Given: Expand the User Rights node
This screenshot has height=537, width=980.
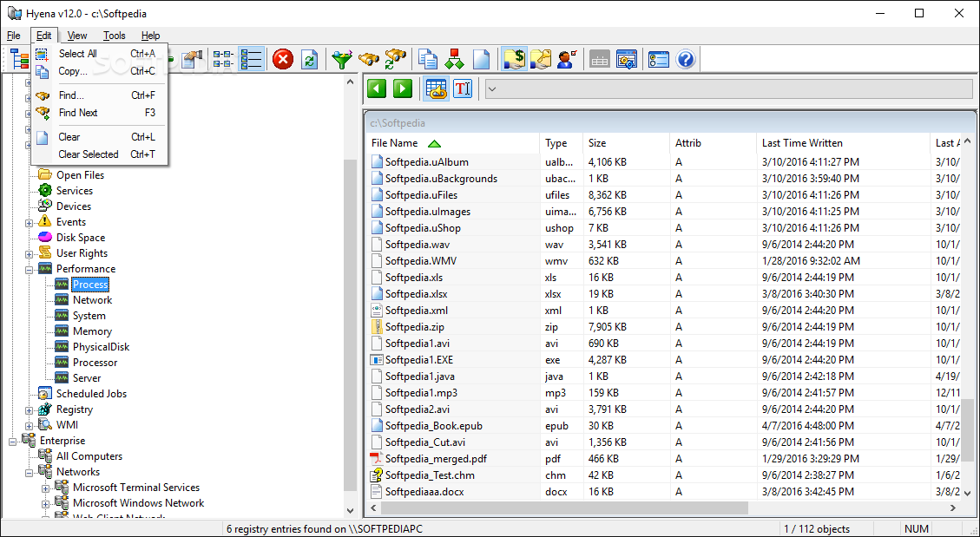Looking at the screenshot, I should pos(29,253).
